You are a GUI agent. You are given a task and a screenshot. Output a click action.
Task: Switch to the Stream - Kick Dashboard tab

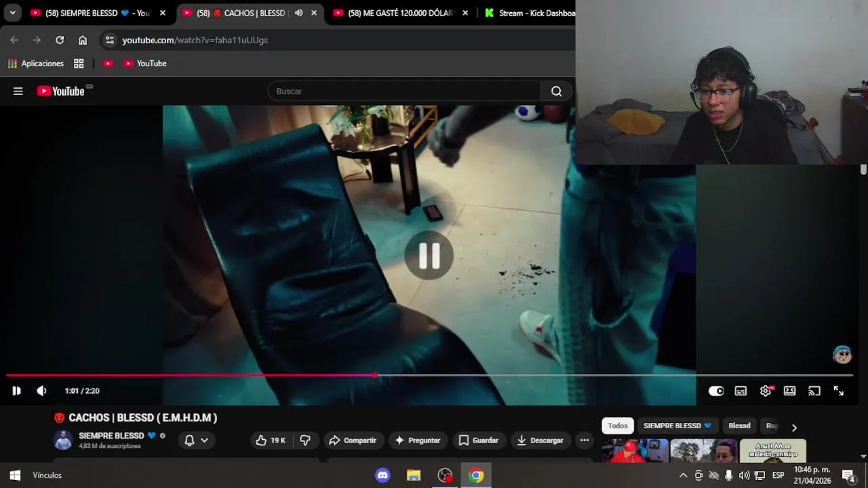click(x=529, y=13)
